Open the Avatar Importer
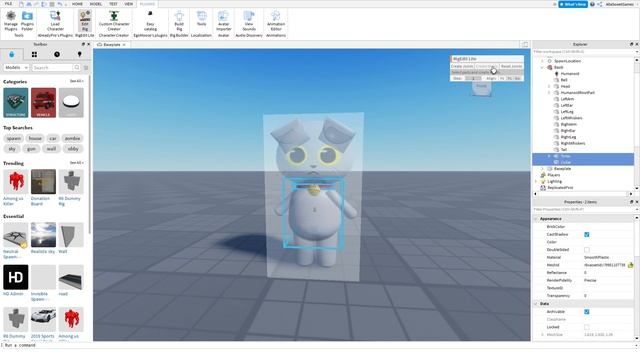640x360 pixels. 223,21
